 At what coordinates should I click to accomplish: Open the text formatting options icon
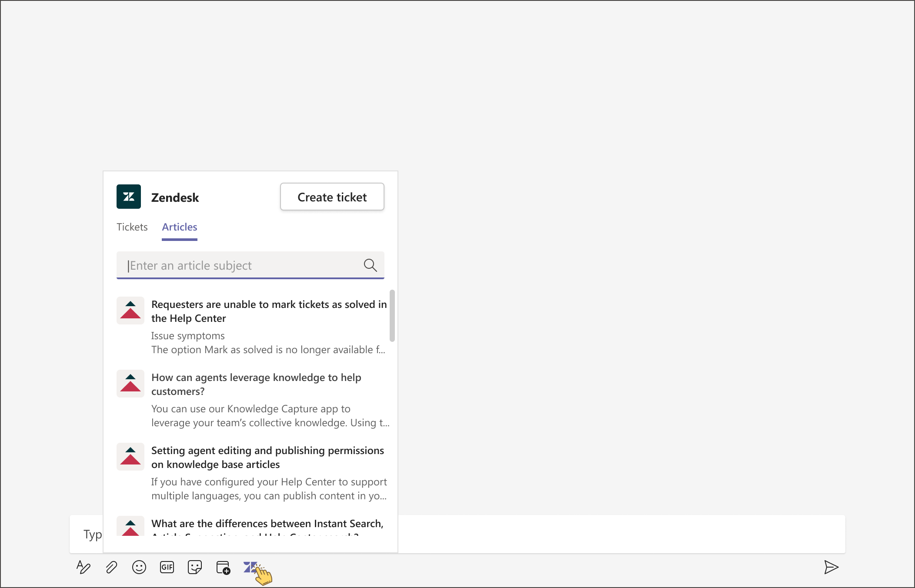click(83, 567)
